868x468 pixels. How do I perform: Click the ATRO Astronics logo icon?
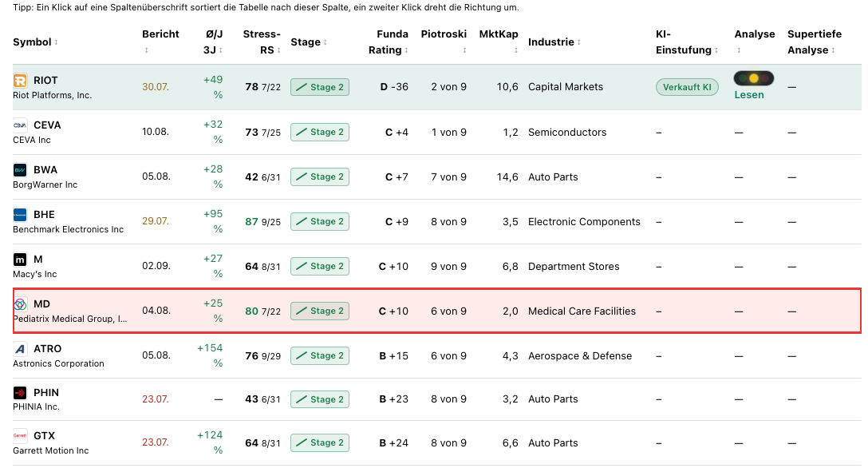[x=20, y=349]
